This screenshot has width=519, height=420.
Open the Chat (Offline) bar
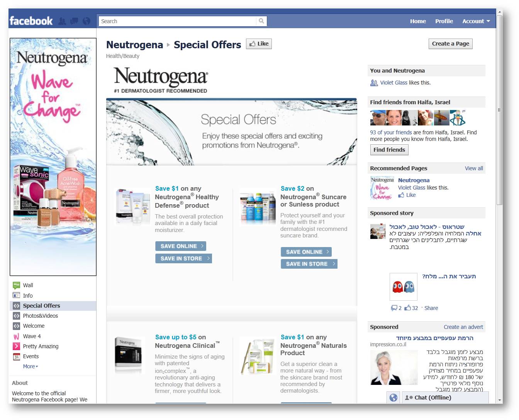coord(445,398)
